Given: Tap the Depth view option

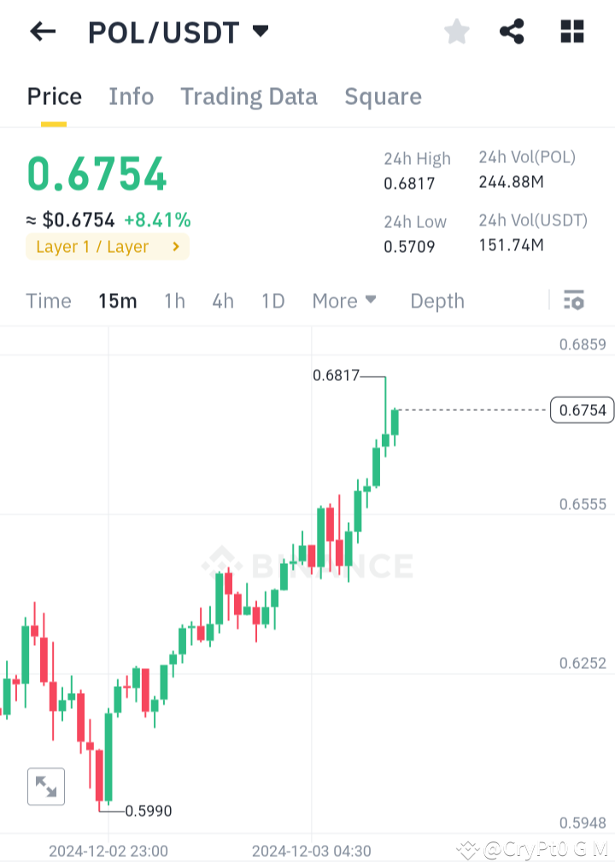Looking at the screenshot, I should 436,301.
